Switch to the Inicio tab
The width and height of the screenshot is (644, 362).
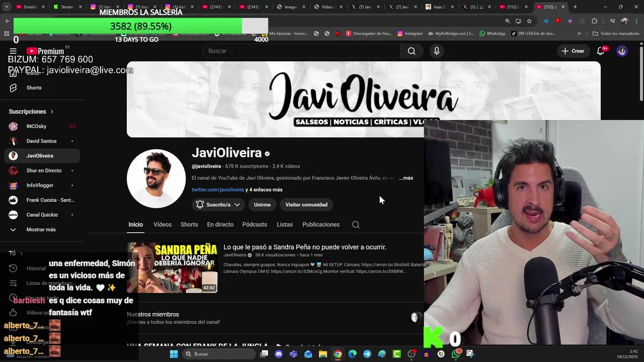[135, 225]
